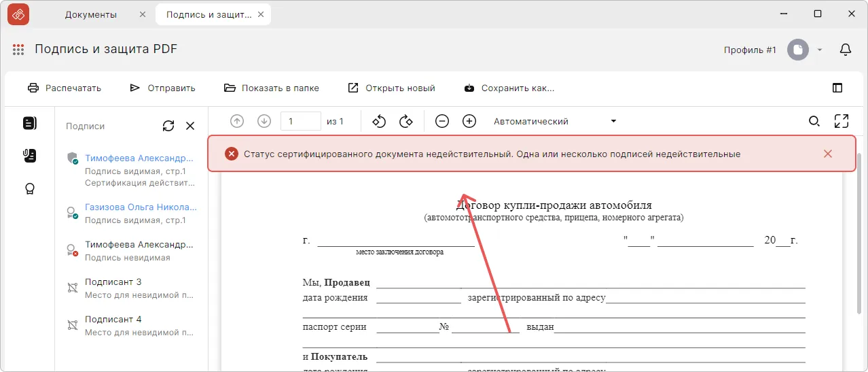Click Показать в папке

[x=271, y=88]
